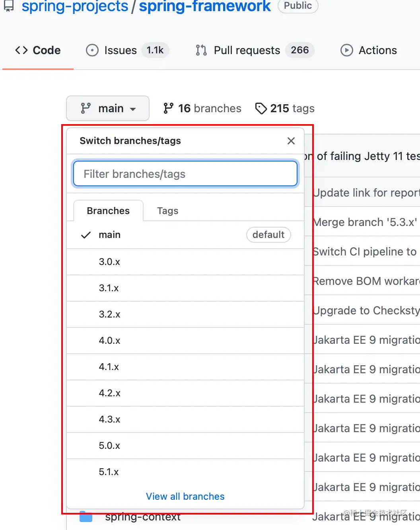Click View all branches link
Screen dimensions: 420x530
coord(185,497)
